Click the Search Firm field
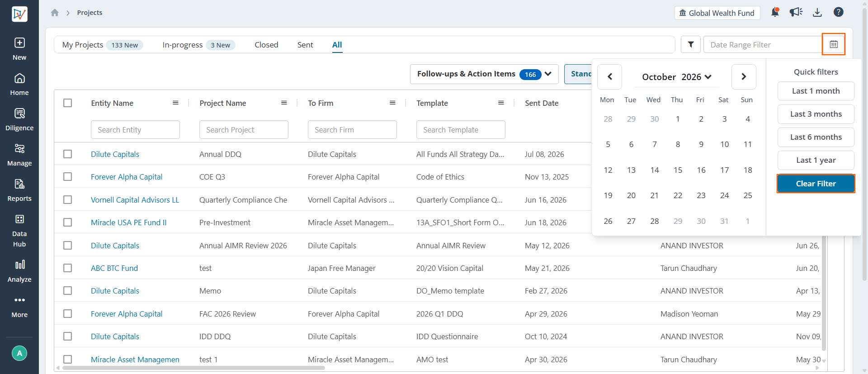Screen dimensions: 868x374 pos(352,130)
